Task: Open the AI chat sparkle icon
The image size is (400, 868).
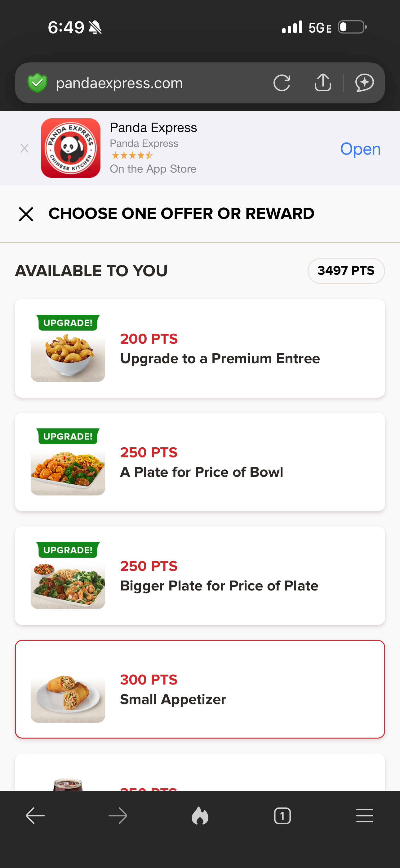Action: point(364,83)
